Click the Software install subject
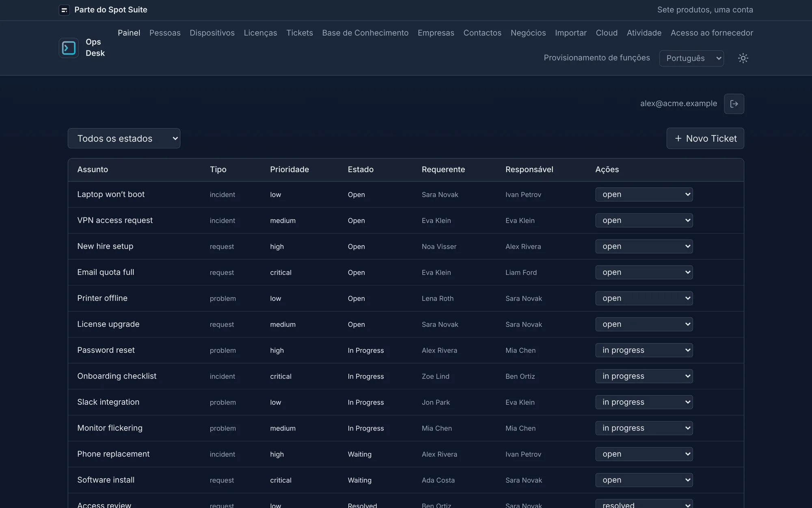812x508 pixels. click(106, 480)
